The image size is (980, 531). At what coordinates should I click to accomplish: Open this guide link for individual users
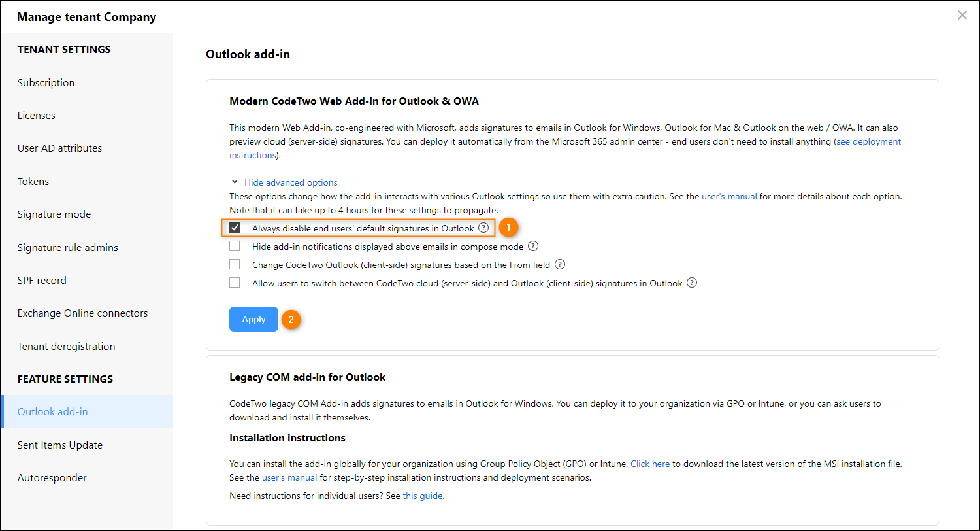coord(423,496)
